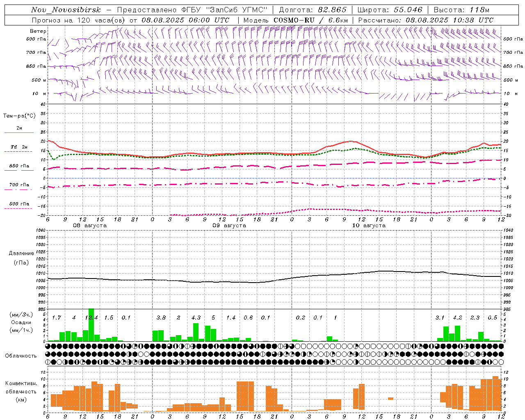Click the 'Высота: 118м' elevation text
Image resolution: width=525 pixels, height=420 pixels.
pyautogui.click(x=461, y=10)
